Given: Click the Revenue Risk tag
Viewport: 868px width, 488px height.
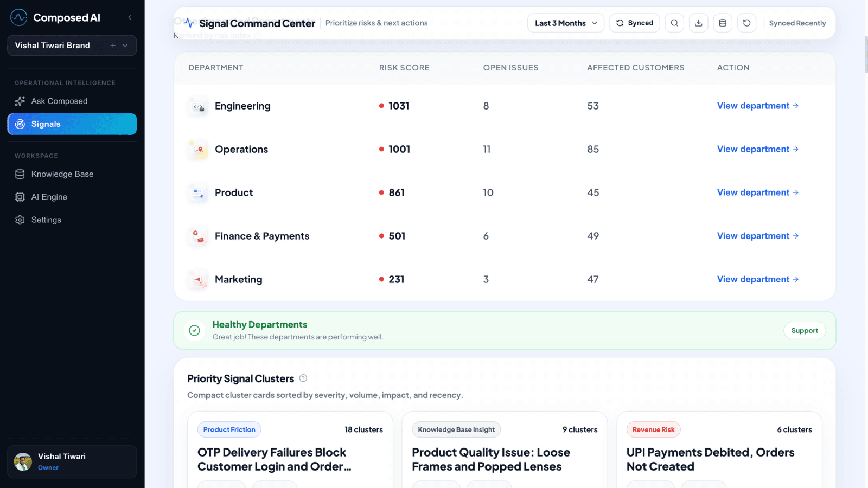Looking at the screenshot, I should click(653, 429).
